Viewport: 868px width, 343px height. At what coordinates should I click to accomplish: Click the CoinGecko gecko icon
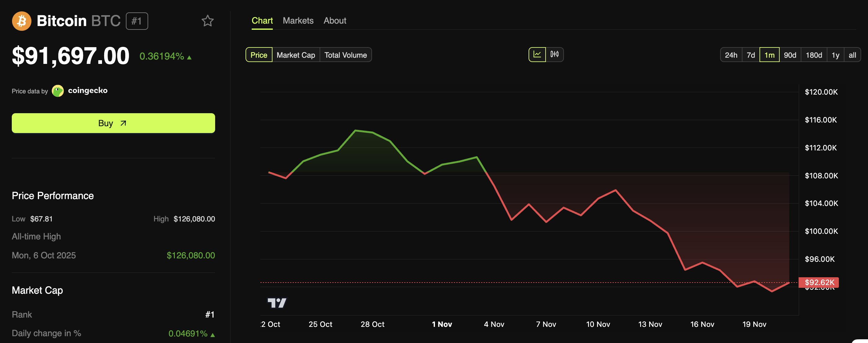tap(58, 90)
